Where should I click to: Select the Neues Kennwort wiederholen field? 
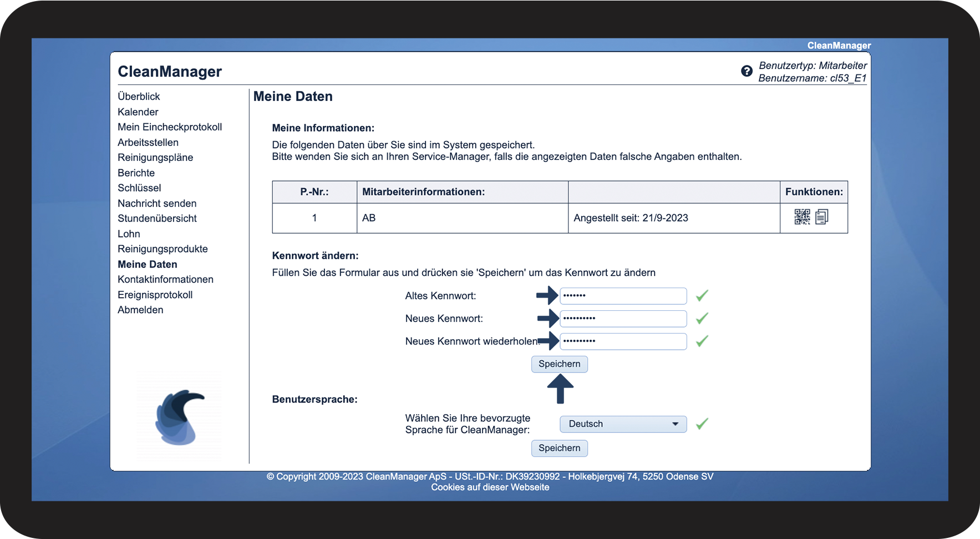pyautogui.click(x=623, y=341)
